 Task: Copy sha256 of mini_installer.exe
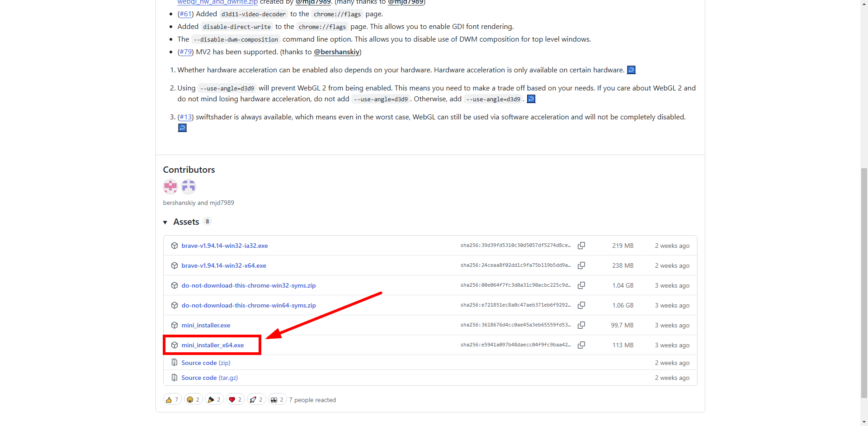[x=581, y=325]
